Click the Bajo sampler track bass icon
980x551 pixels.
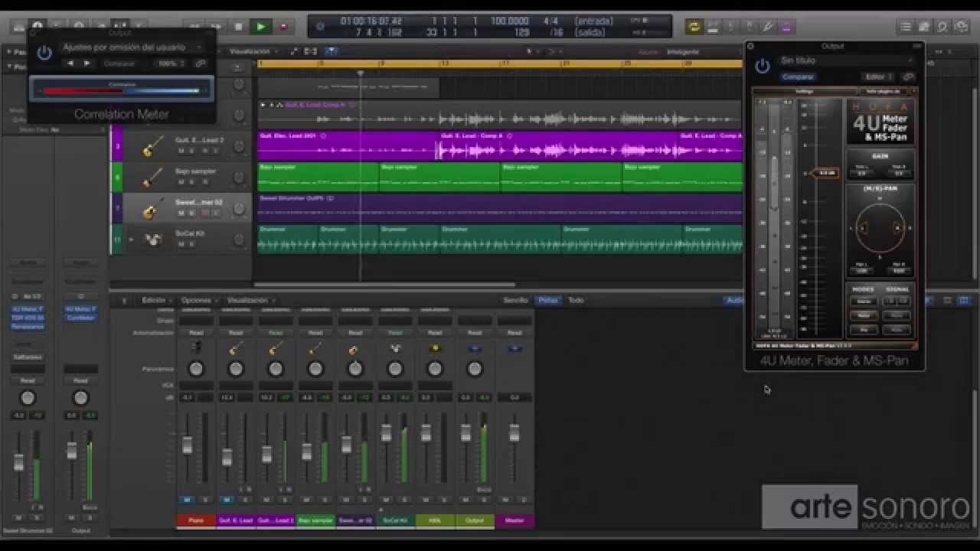(152, 178)
